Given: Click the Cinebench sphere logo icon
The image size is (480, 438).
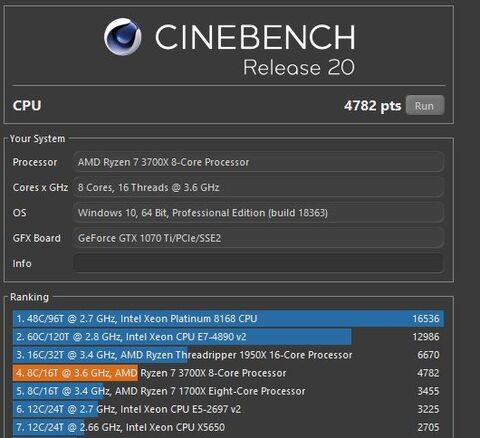Looking at the screenshot, I should (123, 37).
